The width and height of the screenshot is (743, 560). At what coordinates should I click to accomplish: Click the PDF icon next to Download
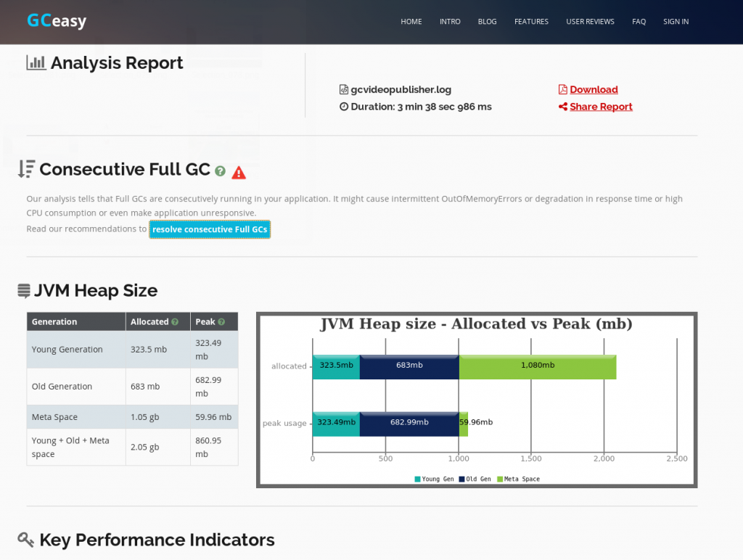563,88
